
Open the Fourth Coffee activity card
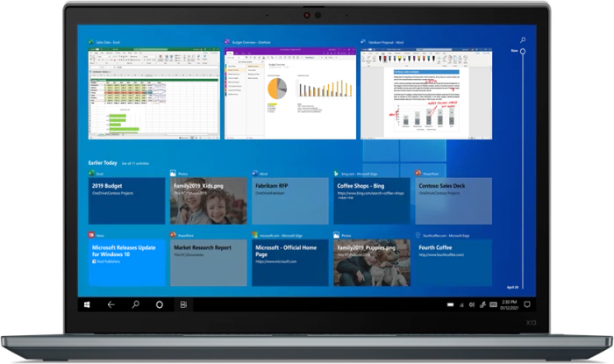453,262
